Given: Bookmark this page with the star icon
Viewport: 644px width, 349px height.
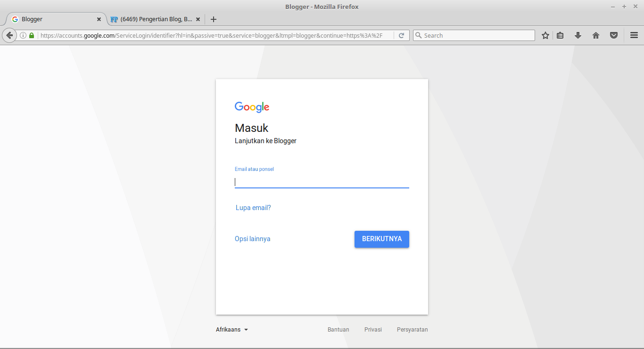Looking at the screenshot, I should [545, 35].
